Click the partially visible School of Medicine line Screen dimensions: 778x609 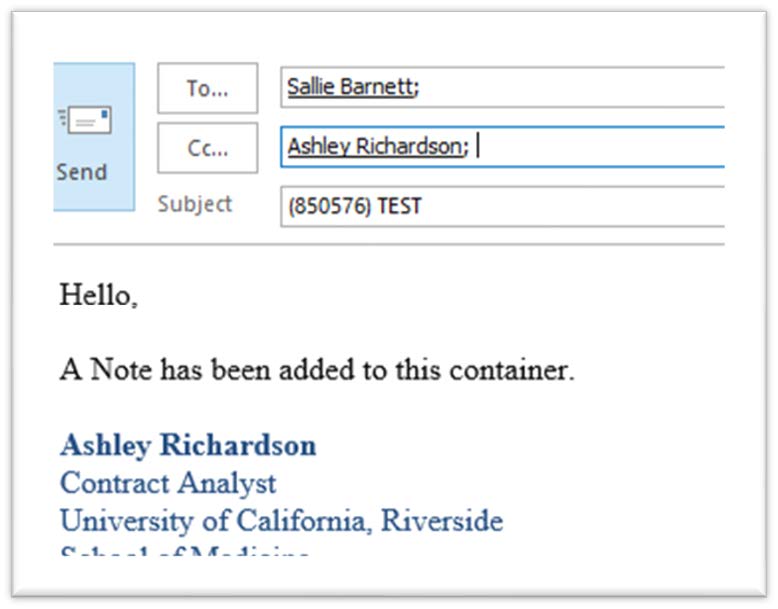click(184, 554)
